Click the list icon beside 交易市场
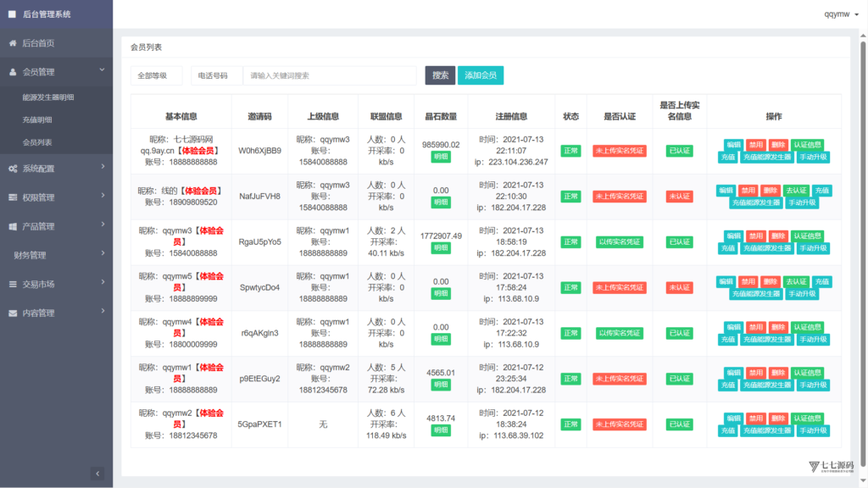The width and height of the screenshot is (868, 488). (x=13, y=285)
